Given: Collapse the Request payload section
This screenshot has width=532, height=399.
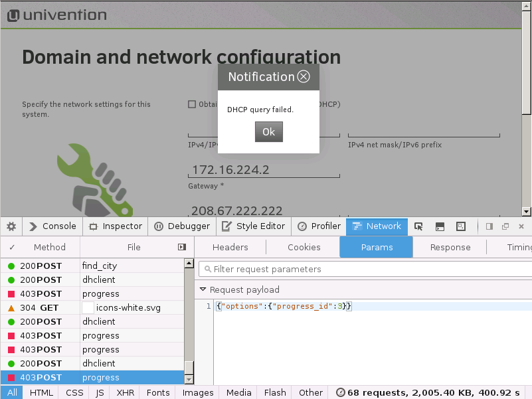Looking at the screenshot, I should coord(203,290).
